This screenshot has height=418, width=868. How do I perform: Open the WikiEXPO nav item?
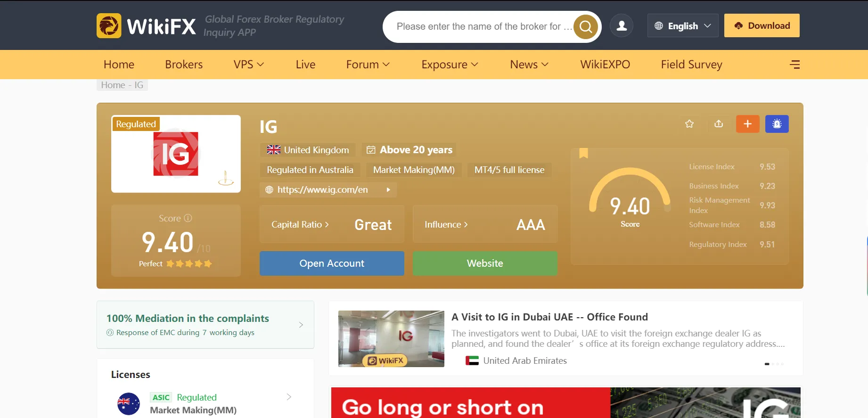[x=605, y=65]
